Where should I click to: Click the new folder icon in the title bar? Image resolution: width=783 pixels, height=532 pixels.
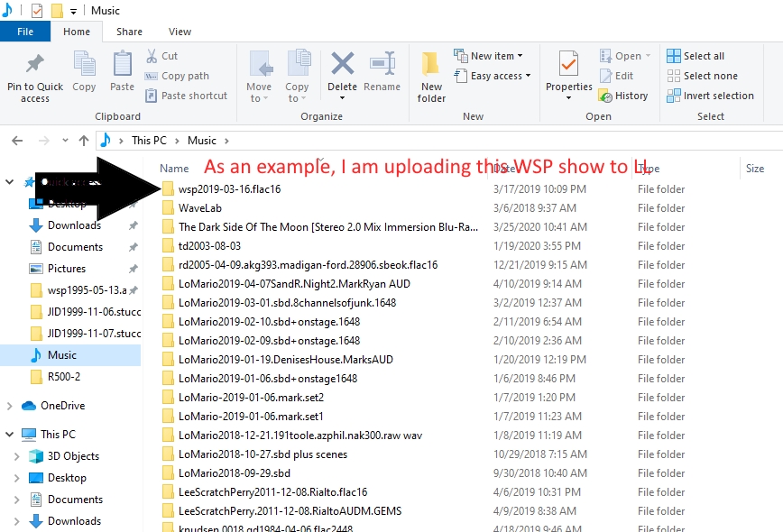coord(57,11)
